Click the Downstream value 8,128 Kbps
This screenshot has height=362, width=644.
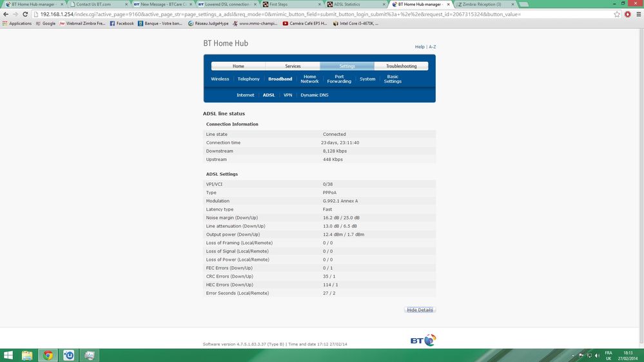(x=335, y=151)
